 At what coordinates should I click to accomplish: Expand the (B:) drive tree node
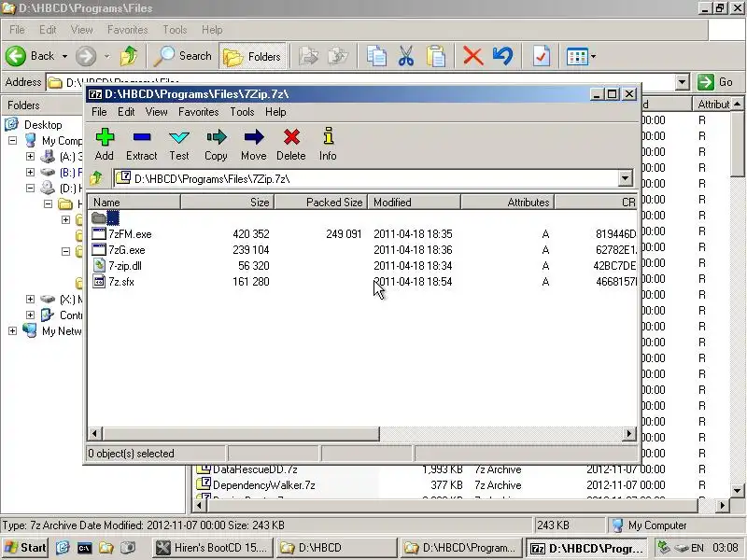click(30, 172)
